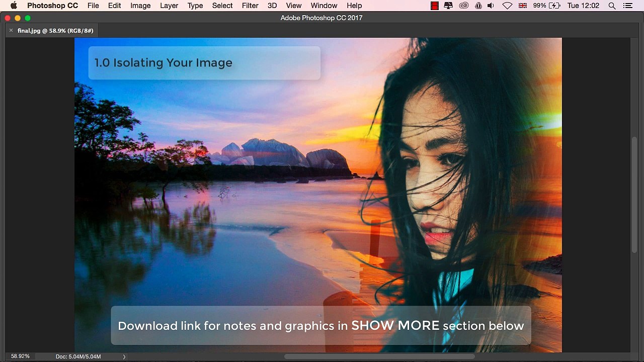This screenshot has width=644, height=362.
Task: Open the Layer menu
Action: [x=169, y=6]
